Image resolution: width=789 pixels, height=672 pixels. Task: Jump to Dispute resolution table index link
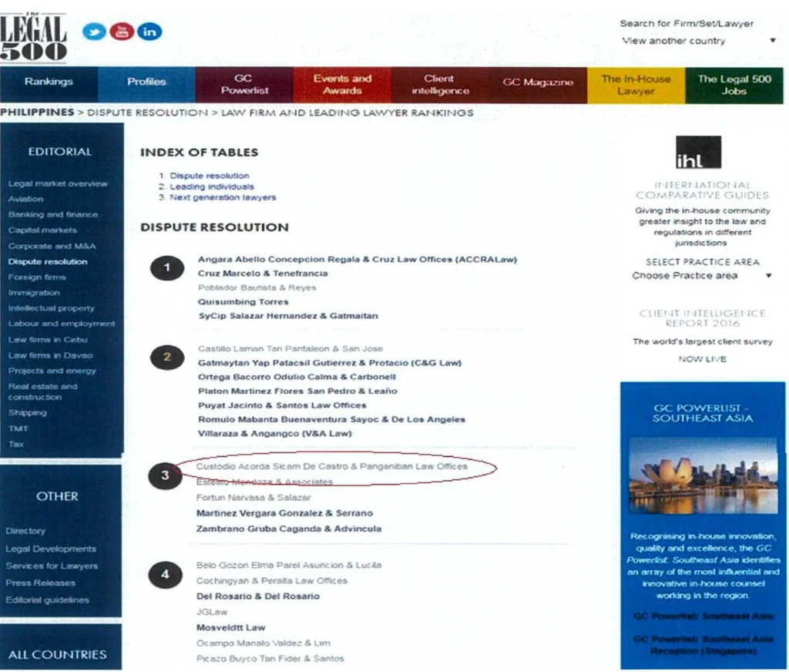click(210, 176)
